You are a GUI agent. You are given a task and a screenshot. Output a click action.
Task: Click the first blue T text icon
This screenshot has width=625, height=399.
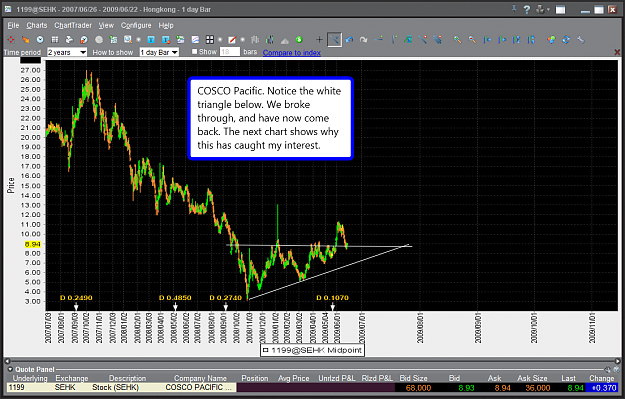click(x=151, y=39)
